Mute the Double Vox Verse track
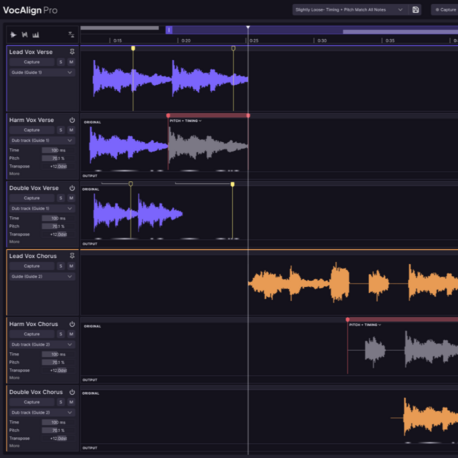 pos(71,198)
